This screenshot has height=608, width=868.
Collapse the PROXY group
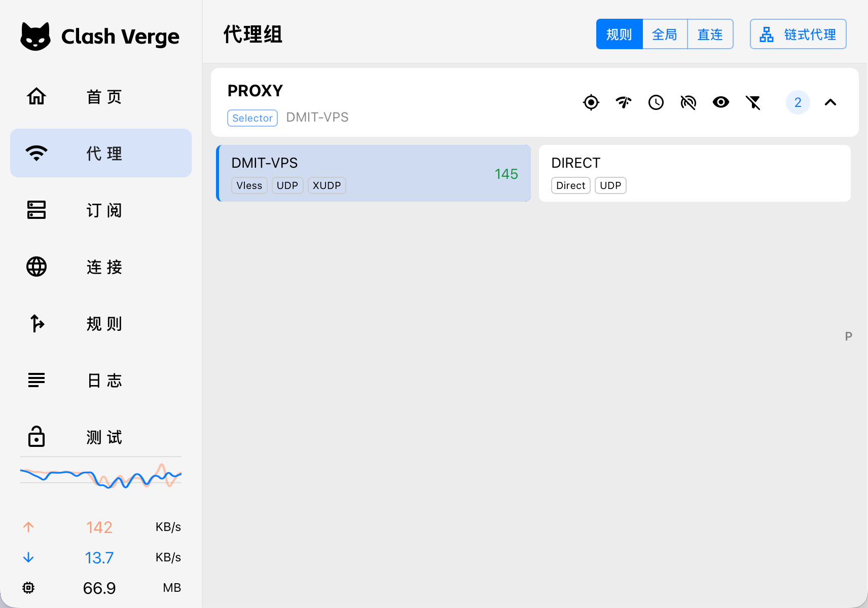click(830, 102)
